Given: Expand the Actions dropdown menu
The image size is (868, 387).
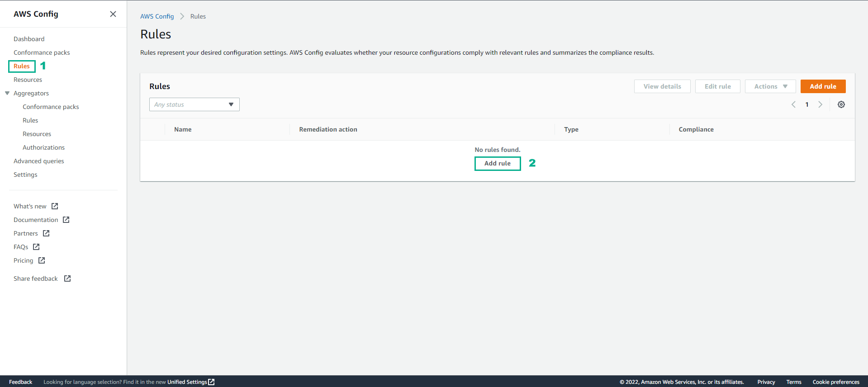Looking at the screenshot, I should [770, 86].
